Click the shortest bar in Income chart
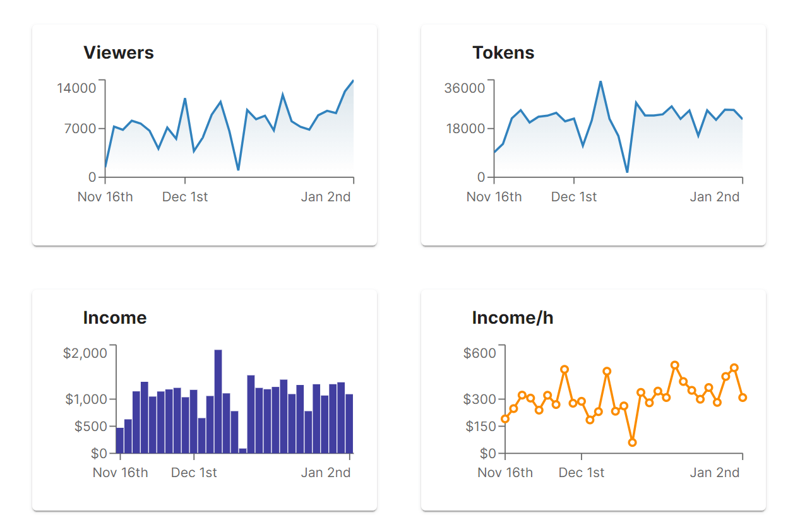Screen dimensions: 800x532 pyautogui.click(x=242, y=450)
